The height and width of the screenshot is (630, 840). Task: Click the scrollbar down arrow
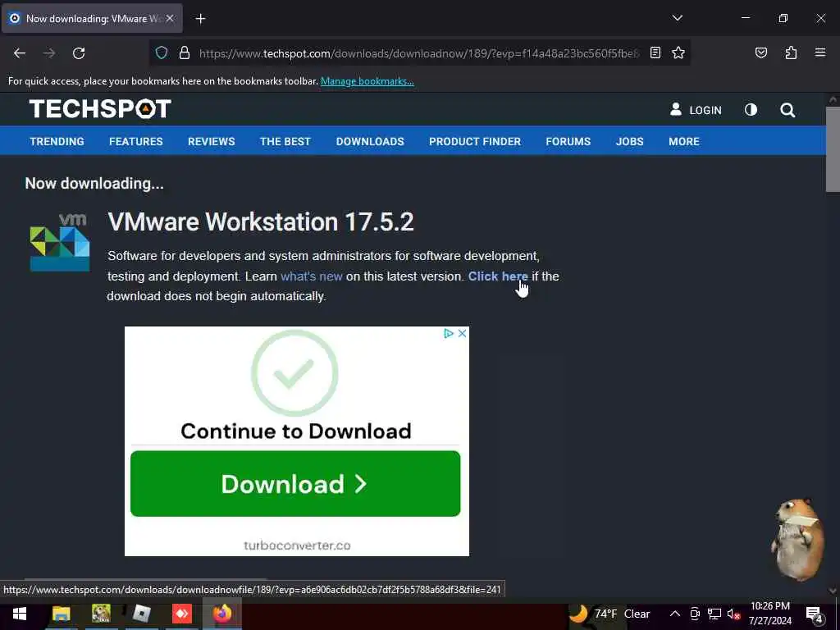click(x=833, y=591)
